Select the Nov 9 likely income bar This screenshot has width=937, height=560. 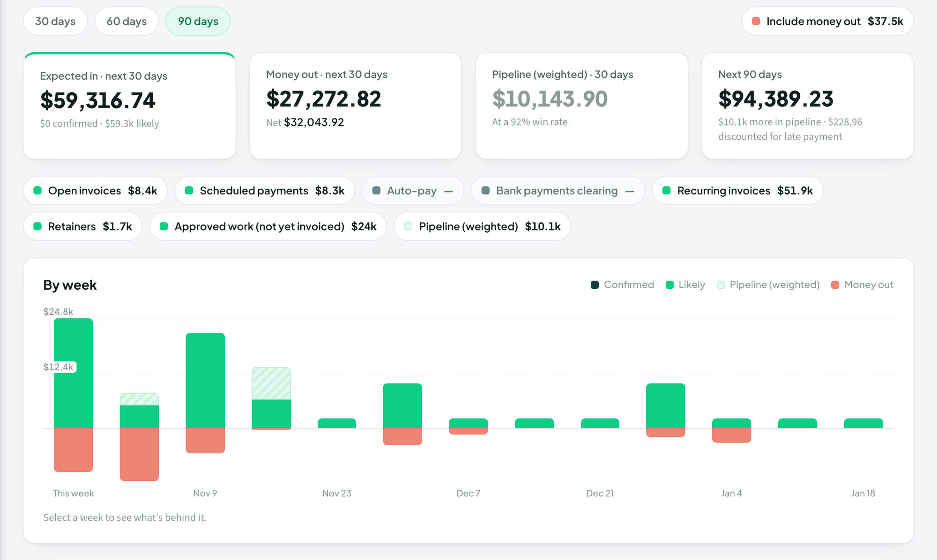(x=205, y=381)
